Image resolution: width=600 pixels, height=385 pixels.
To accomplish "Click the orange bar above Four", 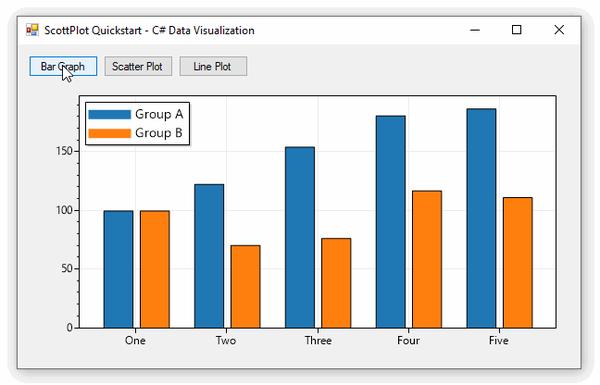I will [x=427, y=259].
